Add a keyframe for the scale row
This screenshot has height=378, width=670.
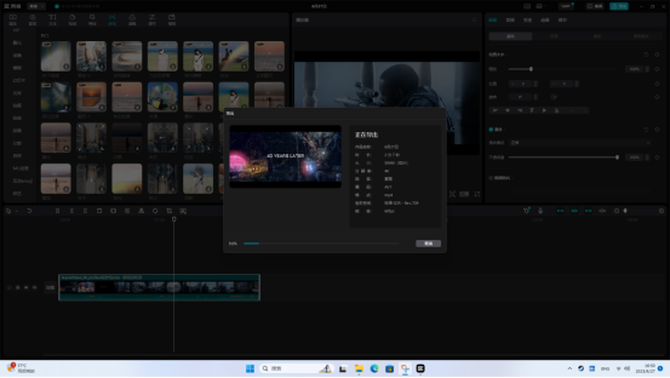pos(657,69)
